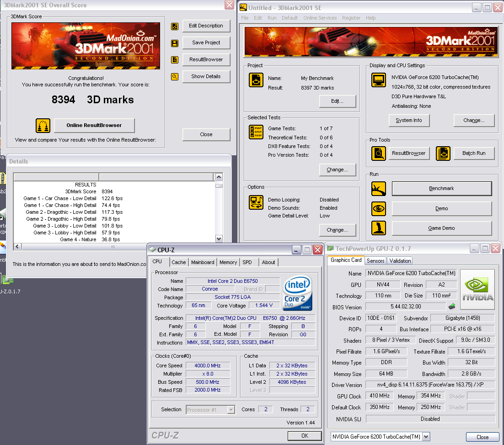504x445 pixels.
Task: Open the Help menu in 3DMark2001 SE
Action: (370, 18)
